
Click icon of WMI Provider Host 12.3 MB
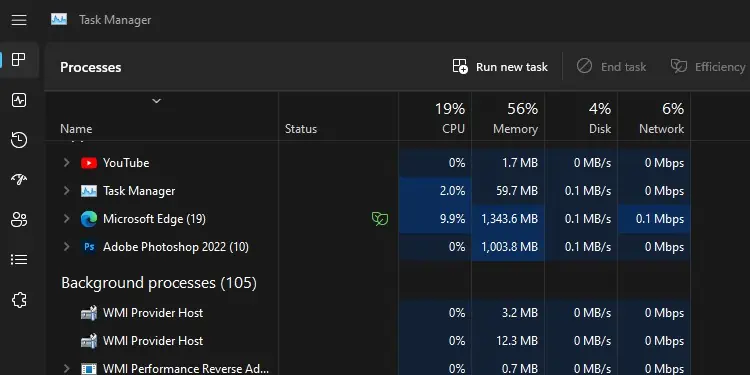tap(89, 341)
